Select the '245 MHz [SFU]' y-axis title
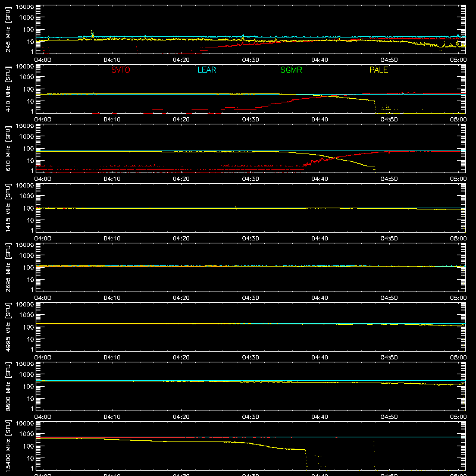 8,30
